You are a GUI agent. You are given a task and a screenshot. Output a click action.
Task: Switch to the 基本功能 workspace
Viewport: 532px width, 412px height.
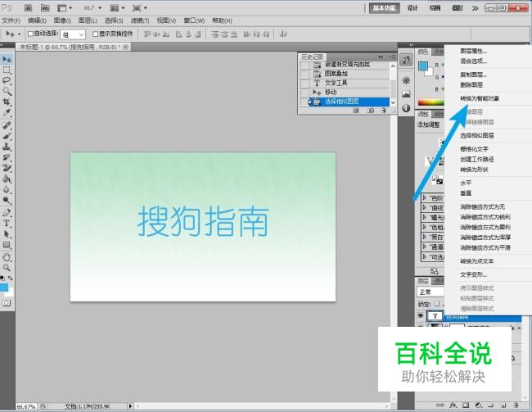pyautogui.click(x=385, y=8)
